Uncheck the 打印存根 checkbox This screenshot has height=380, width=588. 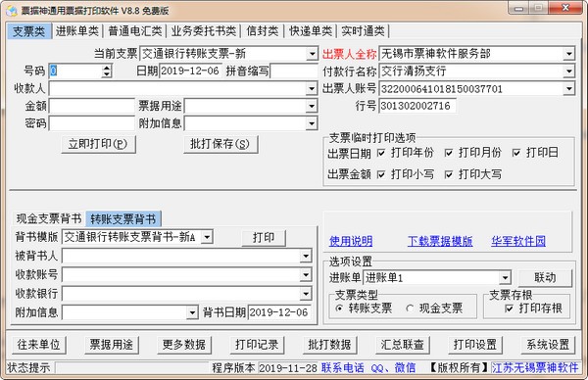[509, 309]
